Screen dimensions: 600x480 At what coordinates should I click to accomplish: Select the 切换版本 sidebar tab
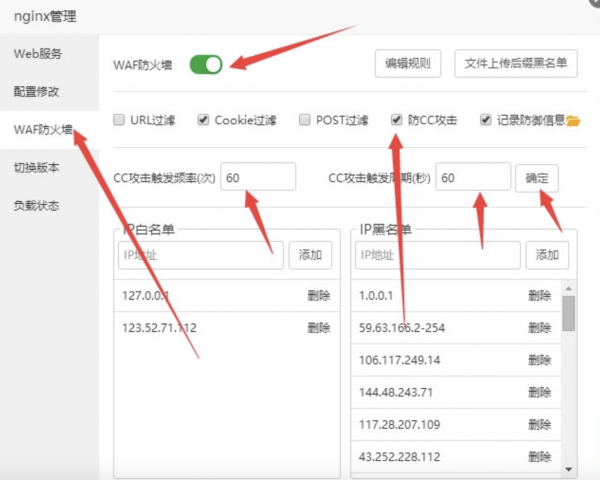click(37, 167)
